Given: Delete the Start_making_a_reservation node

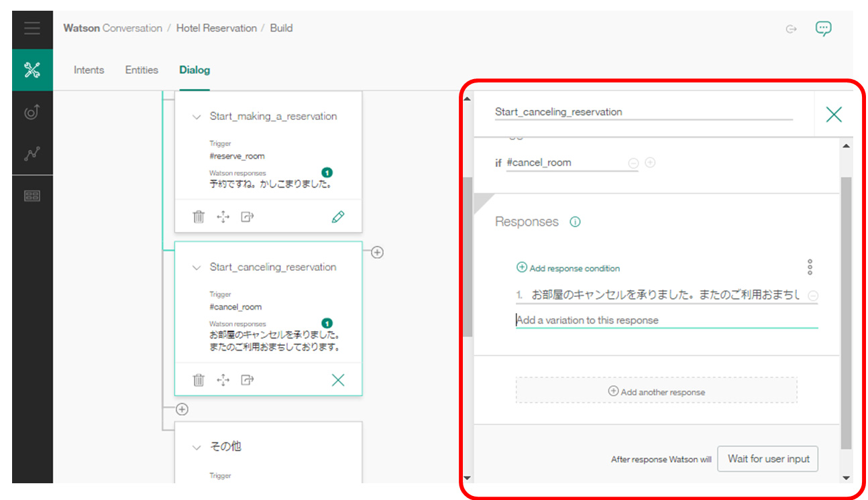Looking at the screenshot, I should (199, 216).
